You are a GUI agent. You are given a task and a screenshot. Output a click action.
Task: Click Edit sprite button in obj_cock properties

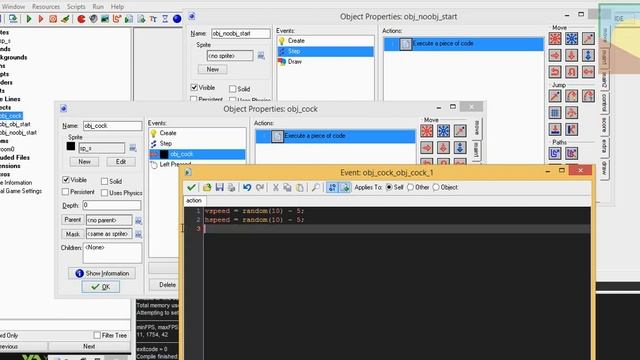coord(121,162)
